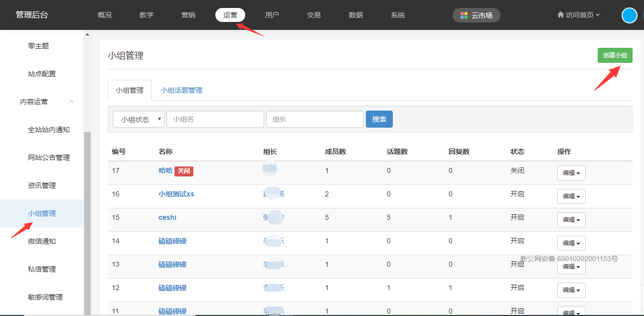Focus the 小组名 input field
The image size is (644, 316).
point(215,120)
